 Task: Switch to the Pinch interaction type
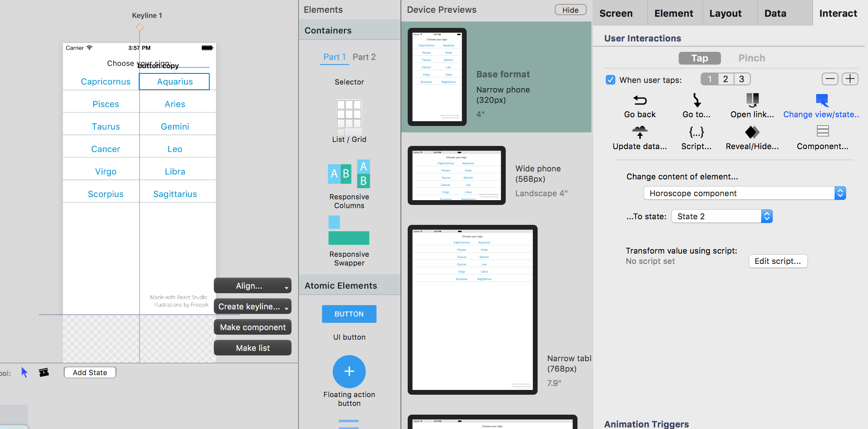pyautogui.click(x=752, y=58)
